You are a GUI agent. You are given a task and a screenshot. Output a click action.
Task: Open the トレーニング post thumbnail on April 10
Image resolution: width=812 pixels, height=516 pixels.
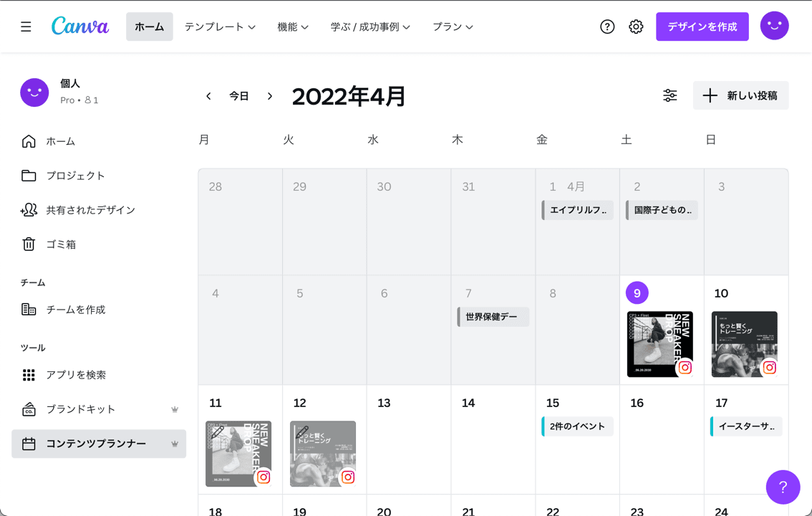744,344
